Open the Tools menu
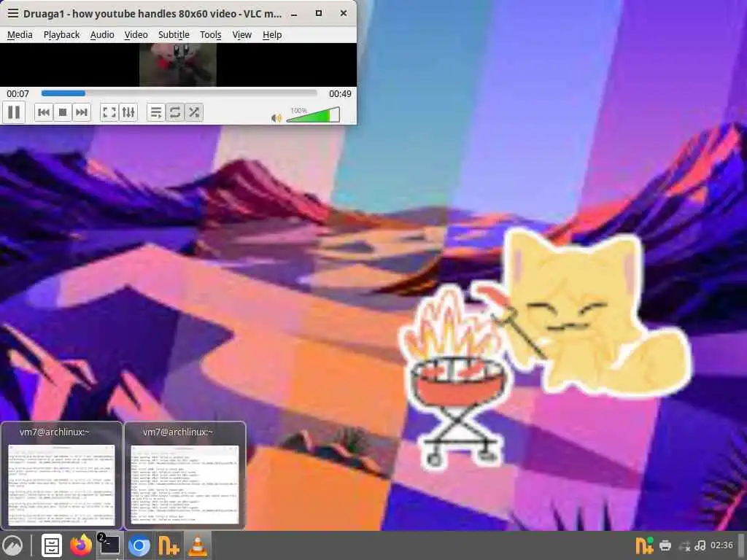 click(211, 35)
